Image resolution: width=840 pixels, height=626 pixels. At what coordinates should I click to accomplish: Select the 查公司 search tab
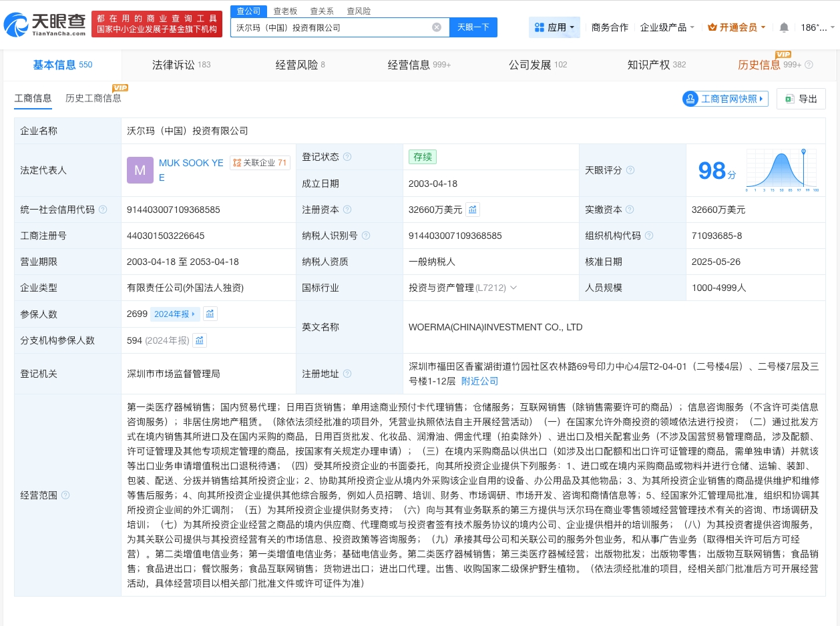coord(248,11)
